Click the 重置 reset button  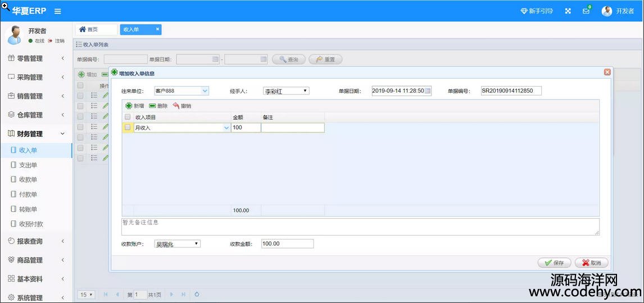pyautogui.click(x=325, y=59)
